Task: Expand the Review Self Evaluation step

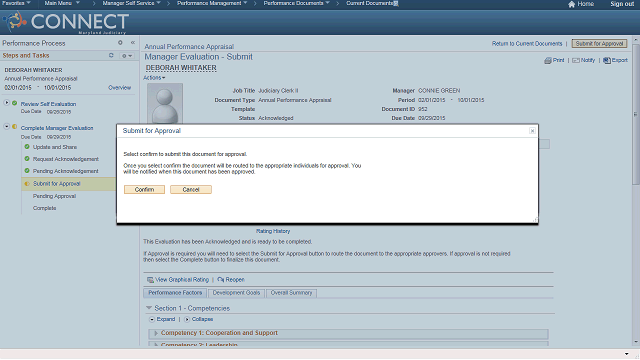Action: [x=7, y=102]
